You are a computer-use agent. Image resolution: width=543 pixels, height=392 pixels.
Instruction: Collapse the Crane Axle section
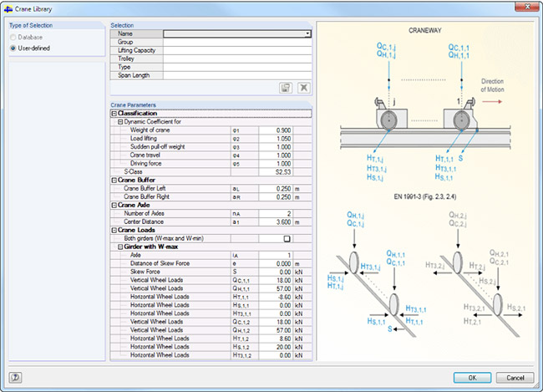point(114,205)
